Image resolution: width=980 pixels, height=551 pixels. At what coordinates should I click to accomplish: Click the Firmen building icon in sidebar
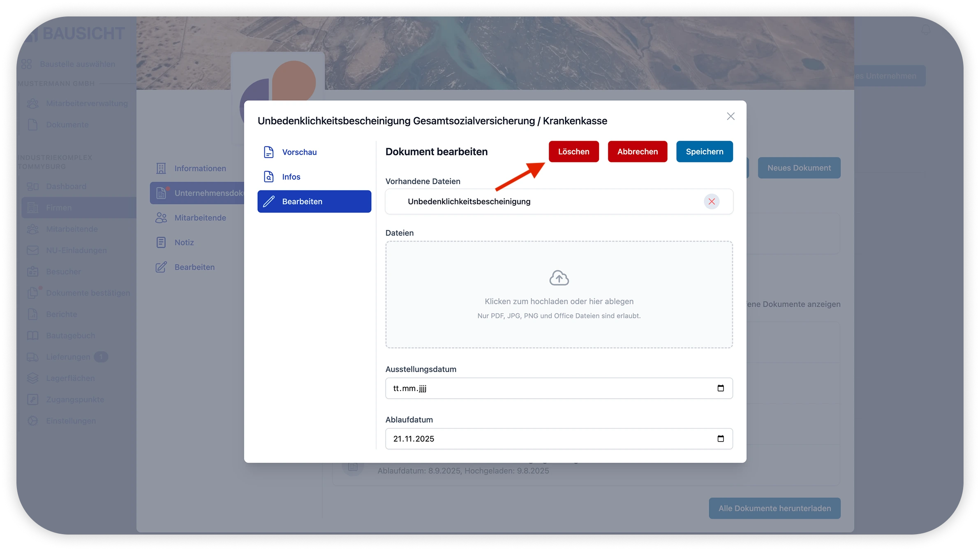click(x=32, y=208)
